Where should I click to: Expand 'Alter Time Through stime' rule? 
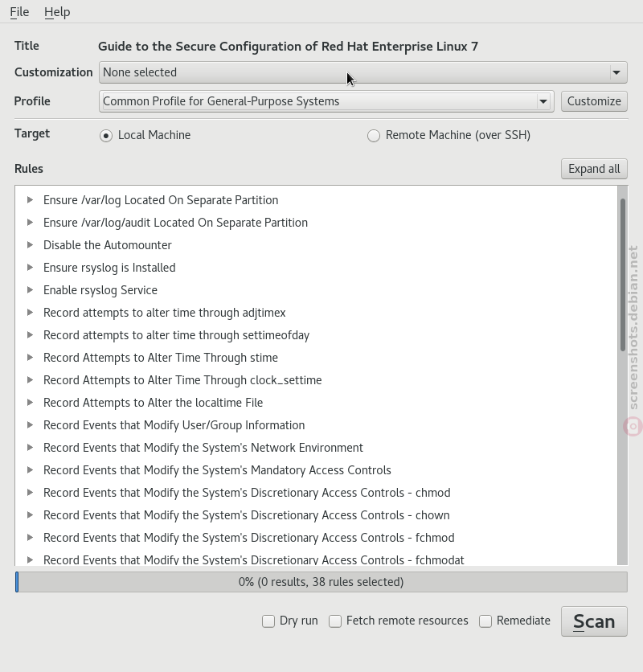[x=30, y=358]
